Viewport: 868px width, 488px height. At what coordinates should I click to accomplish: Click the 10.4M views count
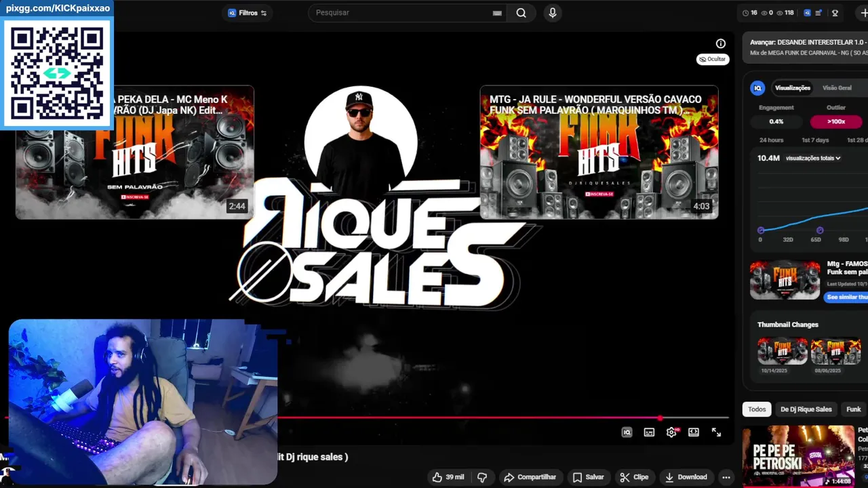(x=768, y=158)
